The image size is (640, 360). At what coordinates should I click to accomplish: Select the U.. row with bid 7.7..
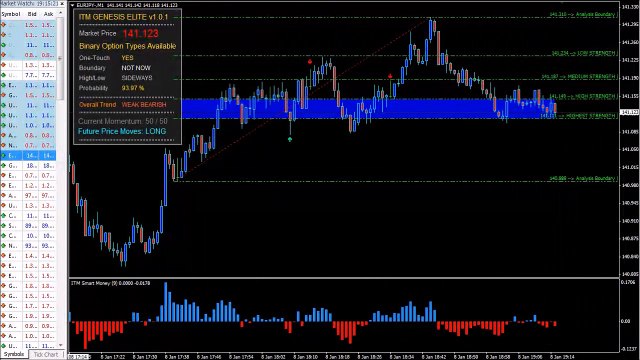[x=28, y=75]
